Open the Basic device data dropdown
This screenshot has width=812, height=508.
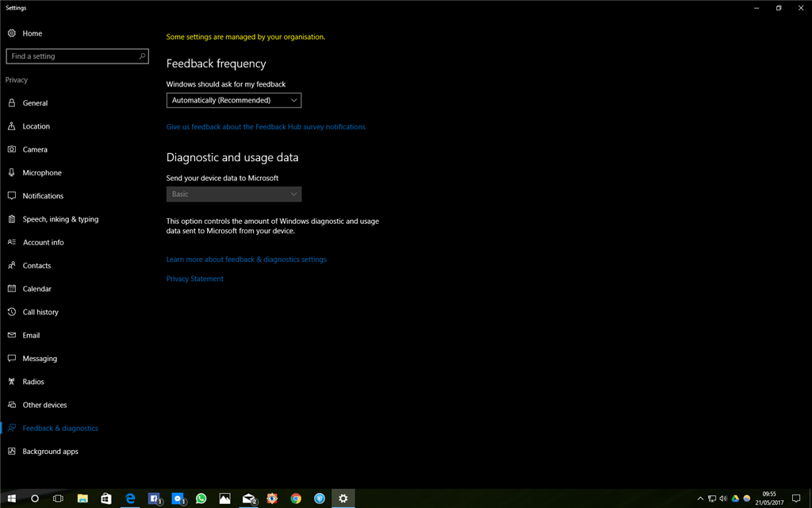[x=234, y=194]
